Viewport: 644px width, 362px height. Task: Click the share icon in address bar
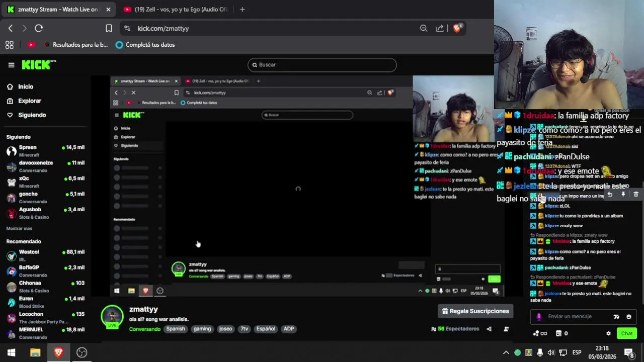(440, 28)
